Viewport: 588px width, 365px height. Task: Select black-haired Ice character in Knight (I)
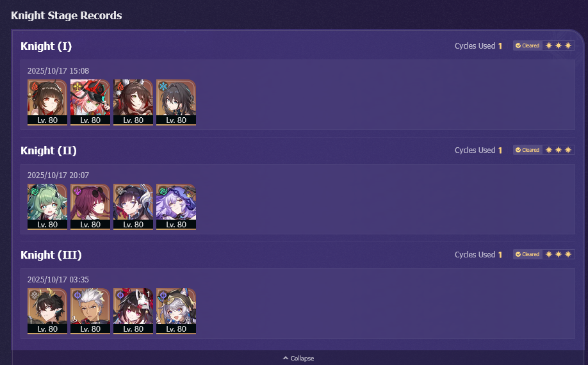click(x=176, y=102)
